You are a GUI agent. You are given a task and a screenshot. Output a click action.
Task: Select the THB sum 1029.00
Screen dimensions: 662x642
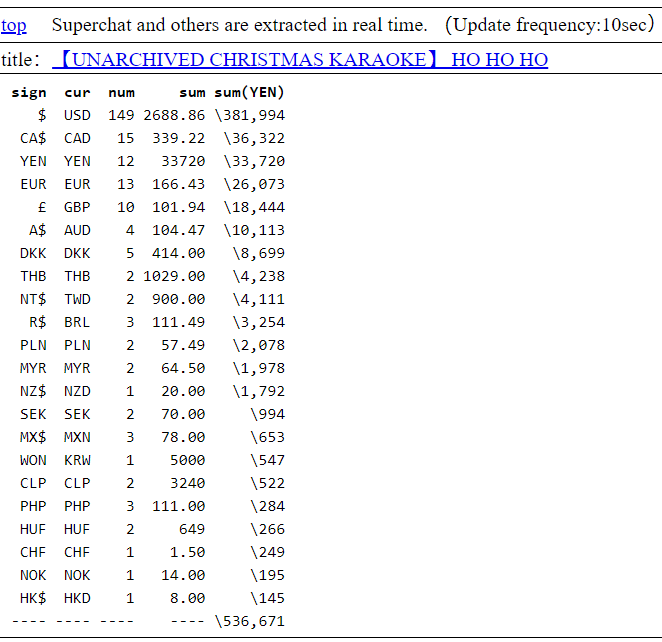(174, 276)
